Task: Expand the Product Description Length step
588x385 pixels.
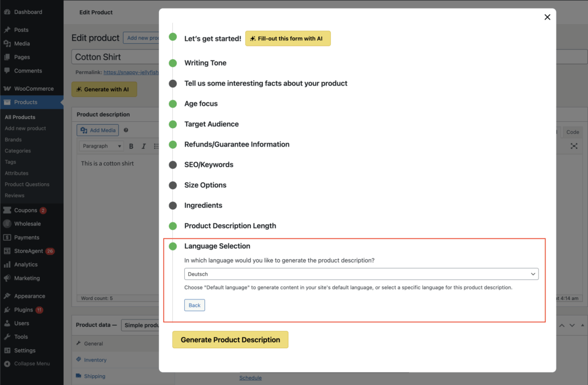Action: tap(230, 226)
